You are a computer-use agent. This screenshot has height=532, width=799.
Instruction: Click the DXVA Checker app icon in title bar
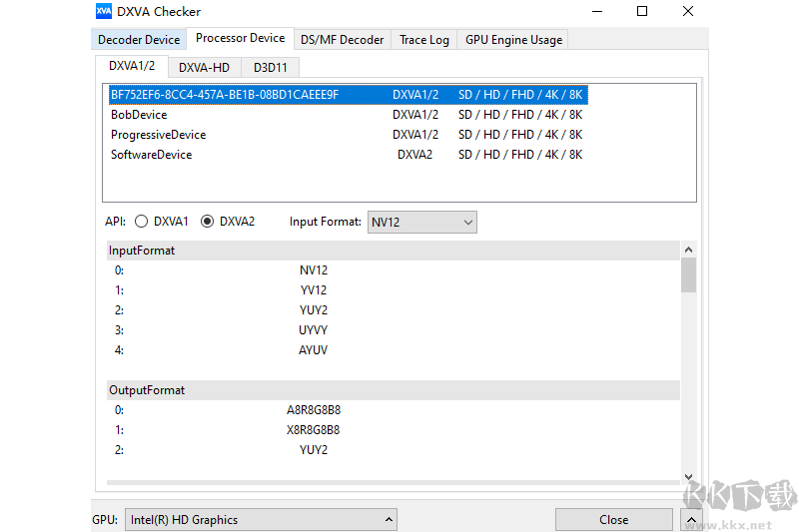104,12
